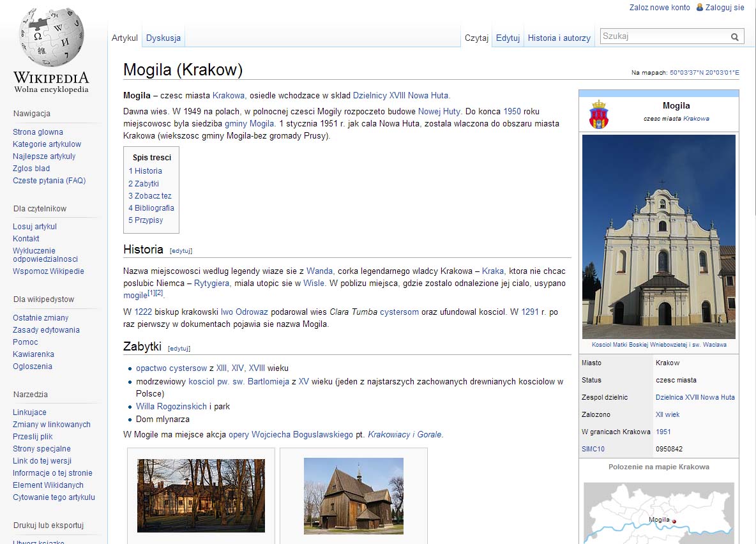The width and height of the screenshot is (756, 544).
Task: Click the SIMC10 infobox link
Action: tap(593, 449)
